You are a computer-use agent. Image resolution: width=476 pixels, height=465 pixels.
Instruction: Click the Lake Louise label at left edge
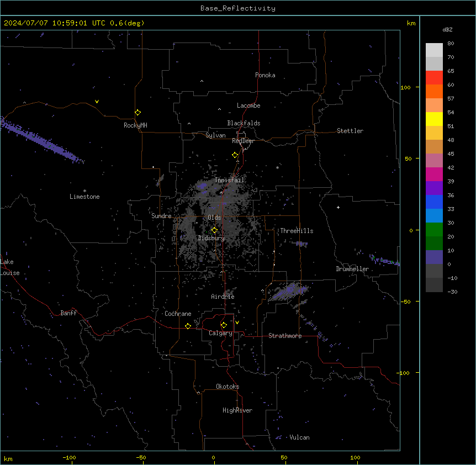tap(10, 267)
